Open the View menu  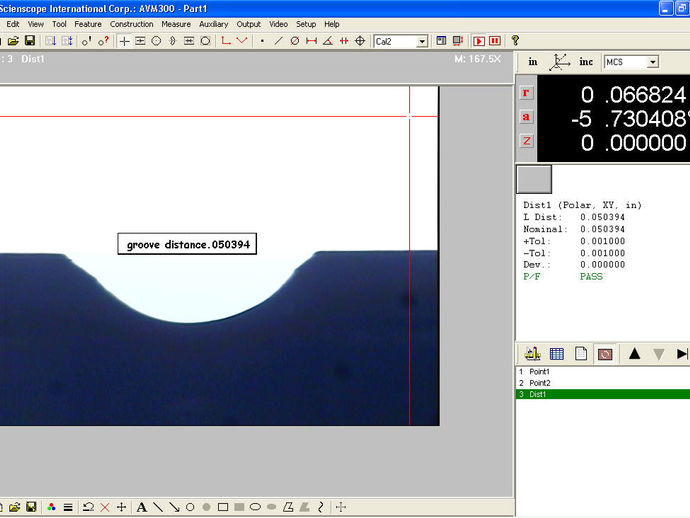36,24
